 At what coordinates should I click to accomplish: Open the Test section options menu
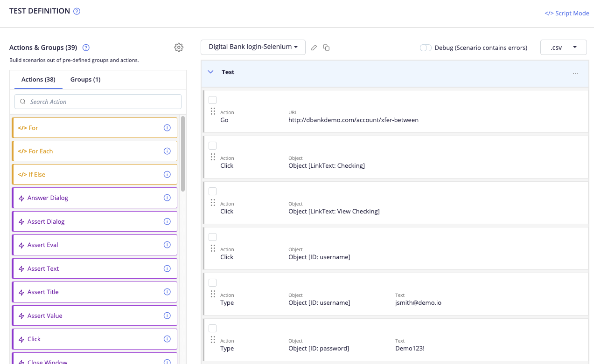[575, 74]
